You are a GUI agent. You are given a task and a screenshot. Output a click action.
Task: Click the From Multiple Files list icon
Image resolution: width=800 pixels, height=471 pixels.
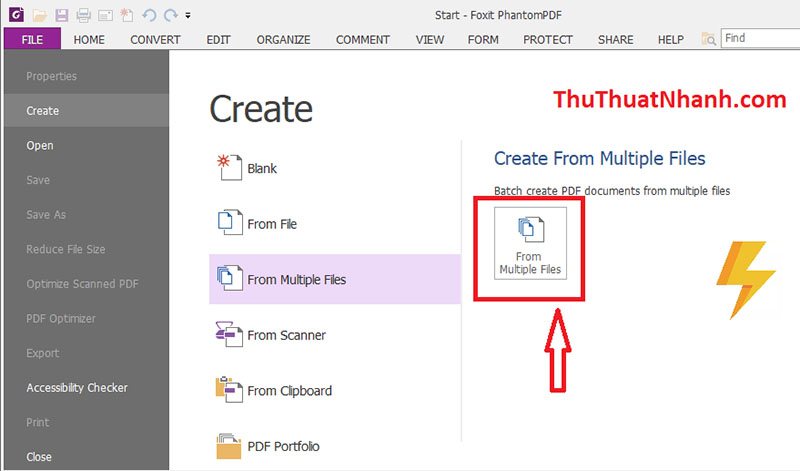(x=230, y=278)
